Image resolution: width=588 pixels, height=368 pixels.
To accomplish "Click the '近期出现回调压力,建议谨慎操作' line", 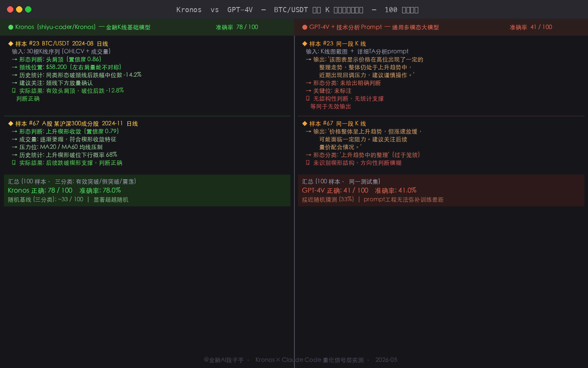I will coord(367,75).
